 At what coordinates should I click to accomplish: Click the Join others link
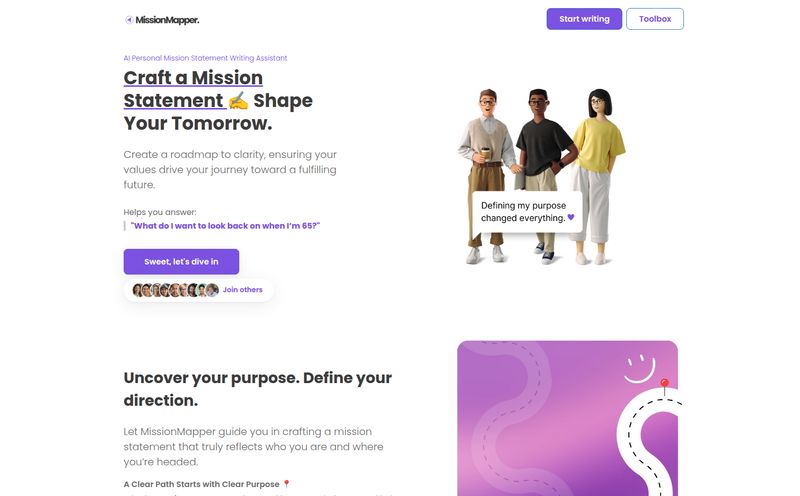click(x=242, y=290)
